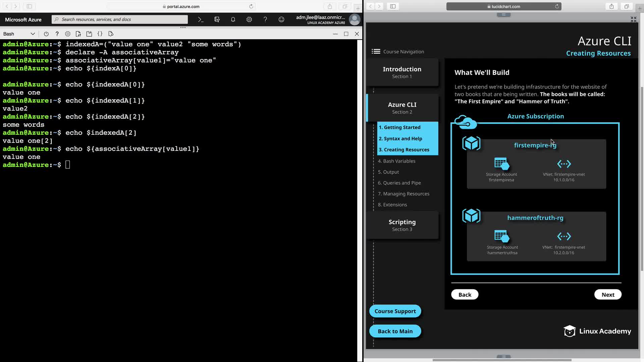Open the Cloud Shell editor braces icon

100,34
